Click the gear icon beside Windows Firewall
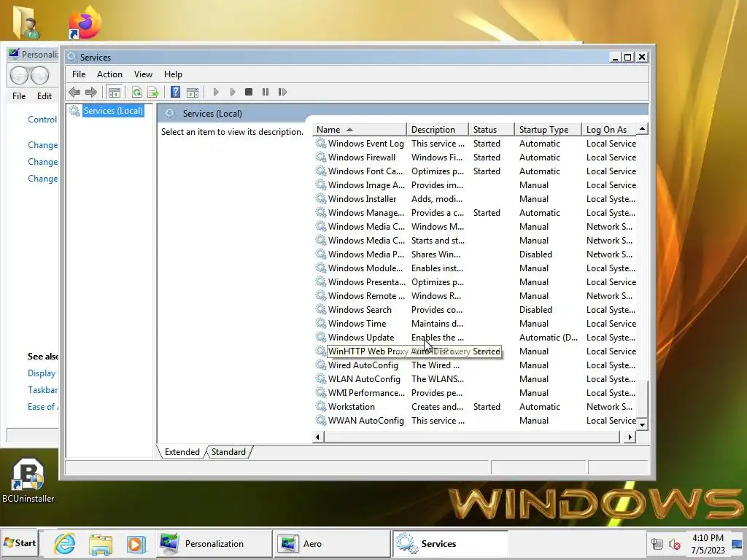Viewport: 747px width, 560px height. coord(321,157)
